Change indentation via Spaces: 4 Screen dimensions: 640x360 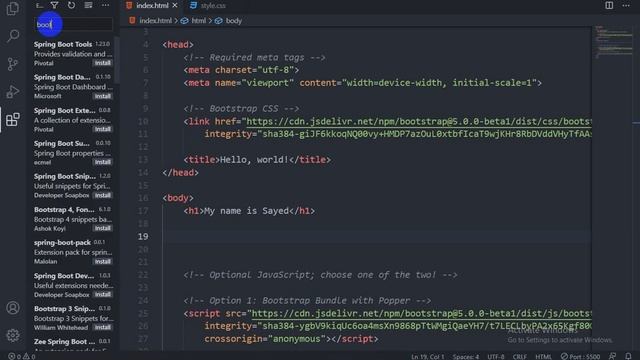[466, 356]
